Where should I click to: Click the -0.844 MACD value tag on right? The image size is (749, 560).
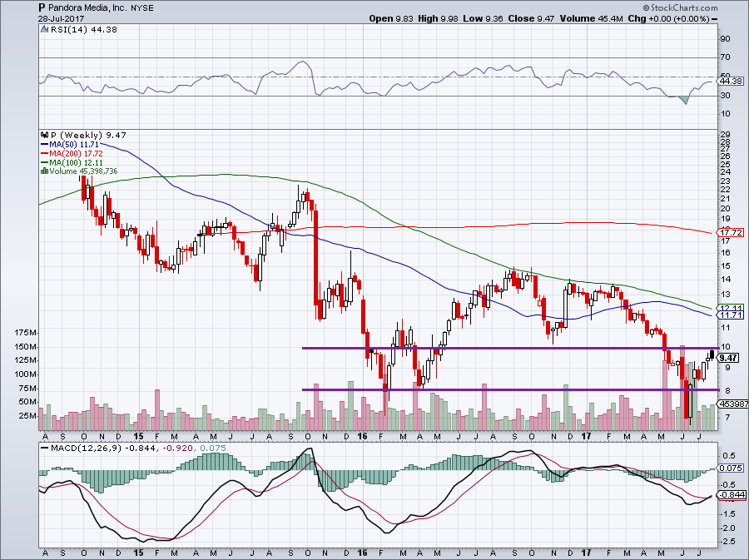pyautogui.click(x=732, y=495)
